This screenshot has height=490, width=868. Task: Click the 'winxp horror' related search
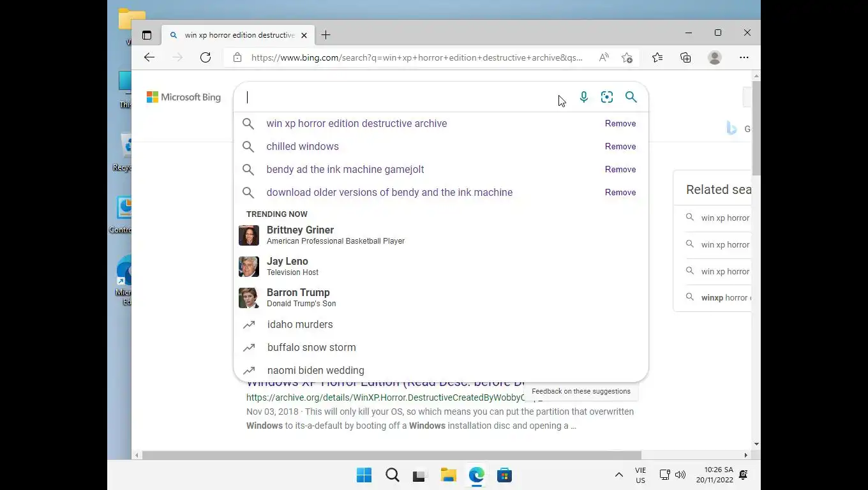pos(726,297)
